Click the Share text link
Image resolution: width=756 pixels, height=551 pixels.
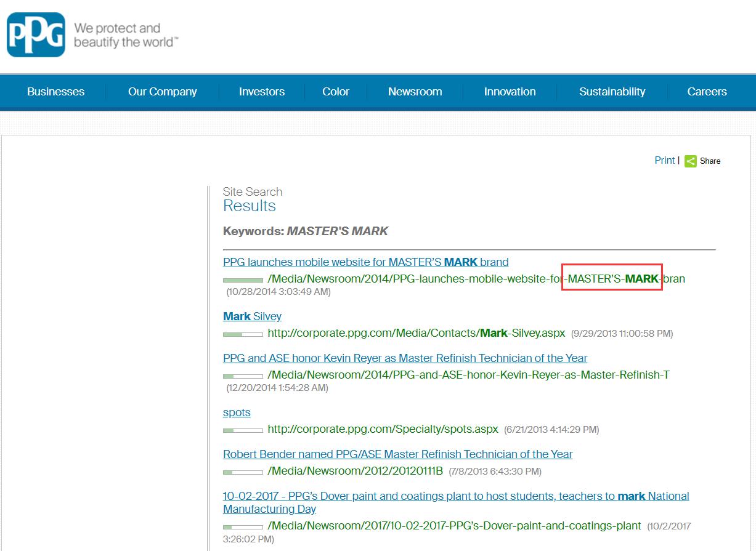click(x=710, y=161)
